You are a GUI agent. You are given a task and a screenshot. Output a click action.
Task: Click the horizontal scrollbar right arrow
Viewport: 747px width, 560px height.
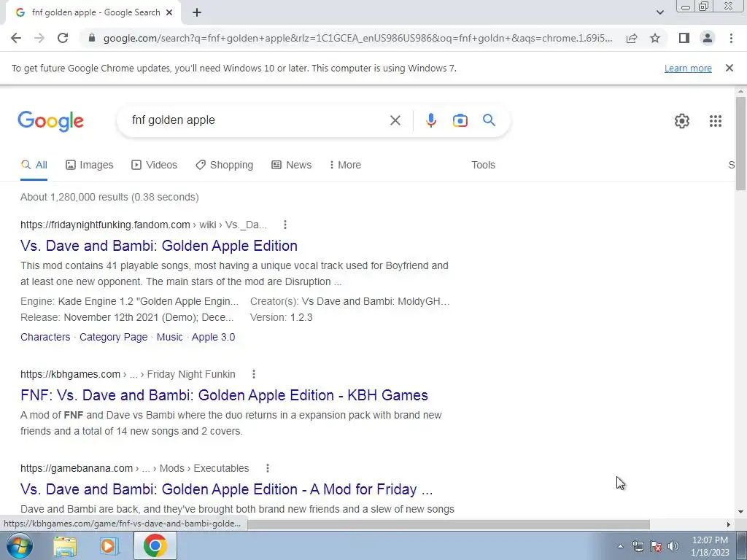click(728, 524)
